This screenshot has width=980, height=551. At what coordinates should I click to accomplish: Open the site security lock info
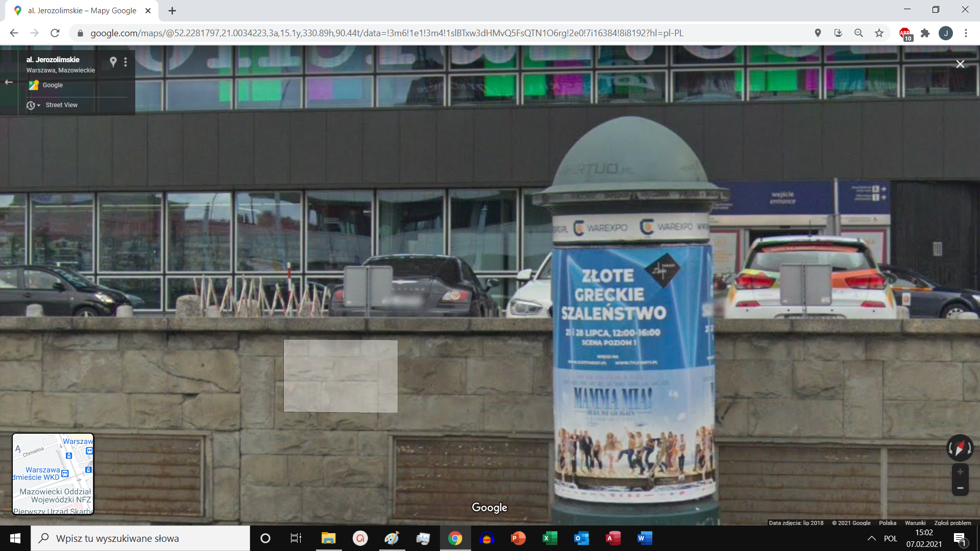80,33
